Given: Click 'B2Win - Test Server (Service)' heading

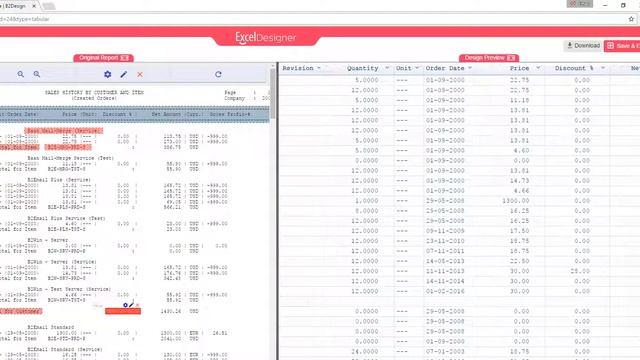Looking at the screenshot, I should [x=69, y=289].
